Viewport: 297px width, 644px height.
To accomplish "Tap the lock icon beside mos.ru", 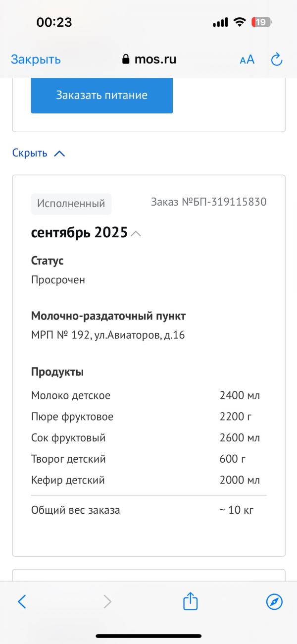I will coord(126,59).
